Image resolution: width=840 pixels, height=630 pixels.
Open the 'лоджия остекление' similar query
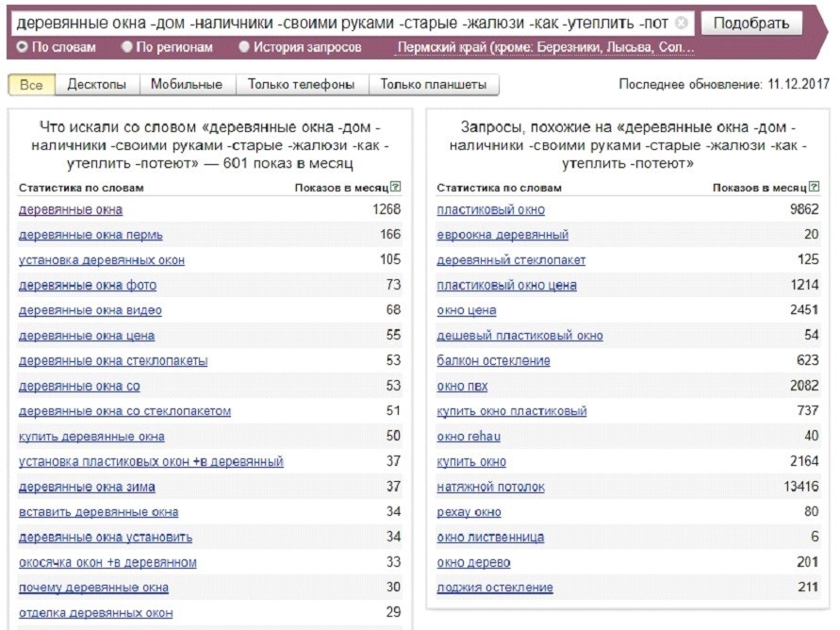pyautogui.click(x=495, y=588)
